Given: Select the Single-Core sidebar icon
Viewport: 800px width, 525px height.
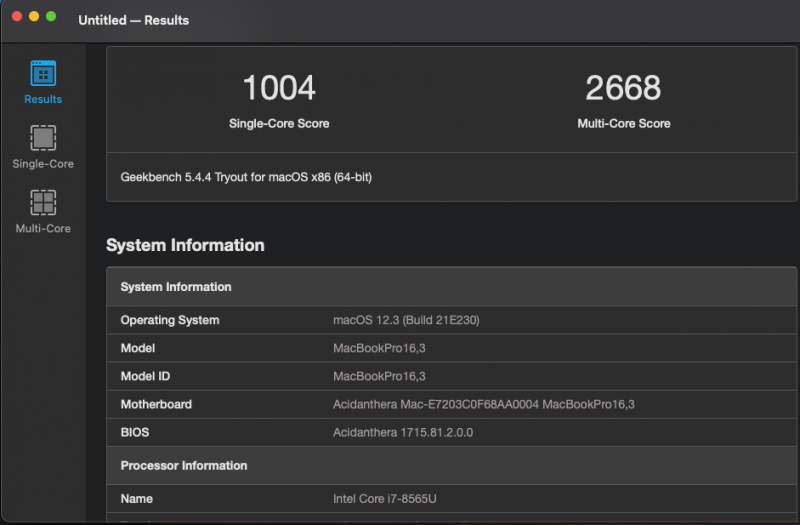Looking at the screenshot, I should tap(43, 138).
